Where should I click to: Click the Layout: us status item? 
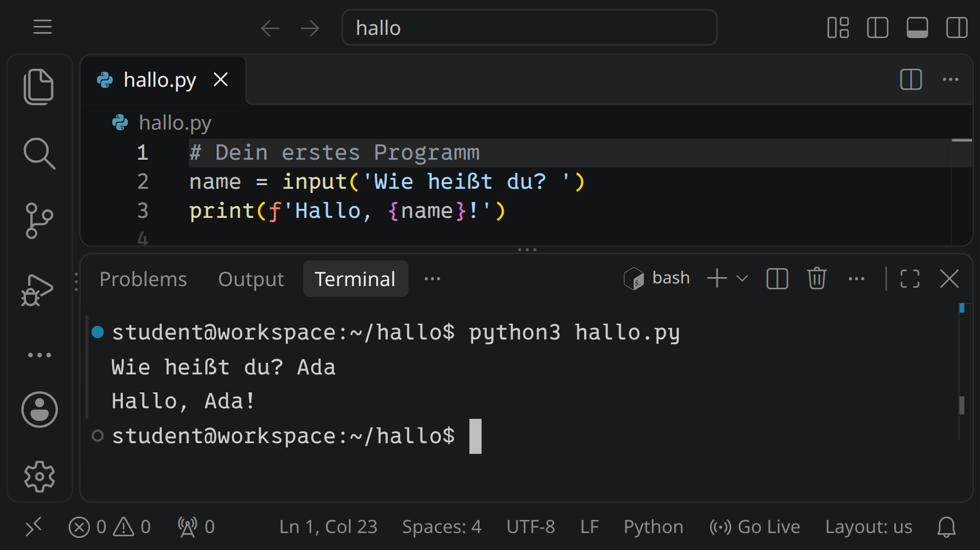pyautogui.click(x=869, y=527)
